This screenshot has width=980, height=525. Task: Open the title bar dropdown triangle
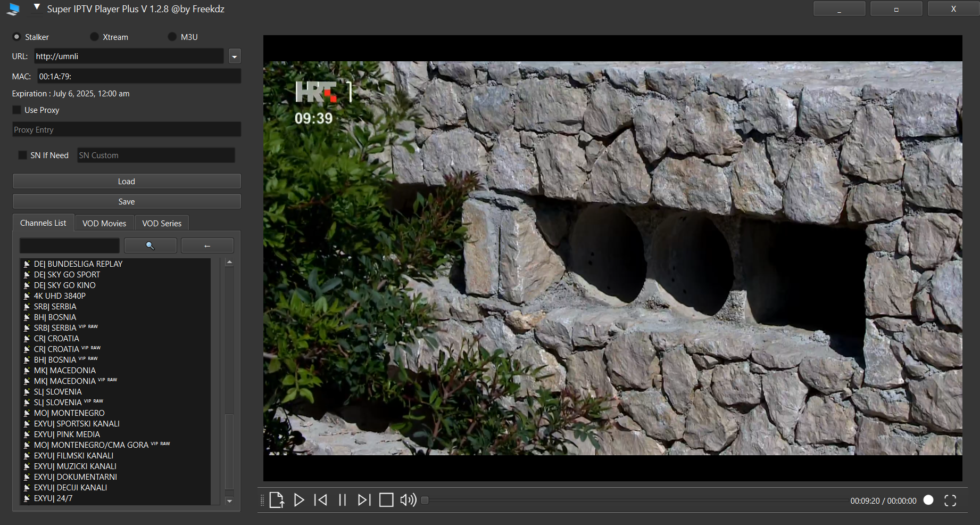click(x=37, y=7)
